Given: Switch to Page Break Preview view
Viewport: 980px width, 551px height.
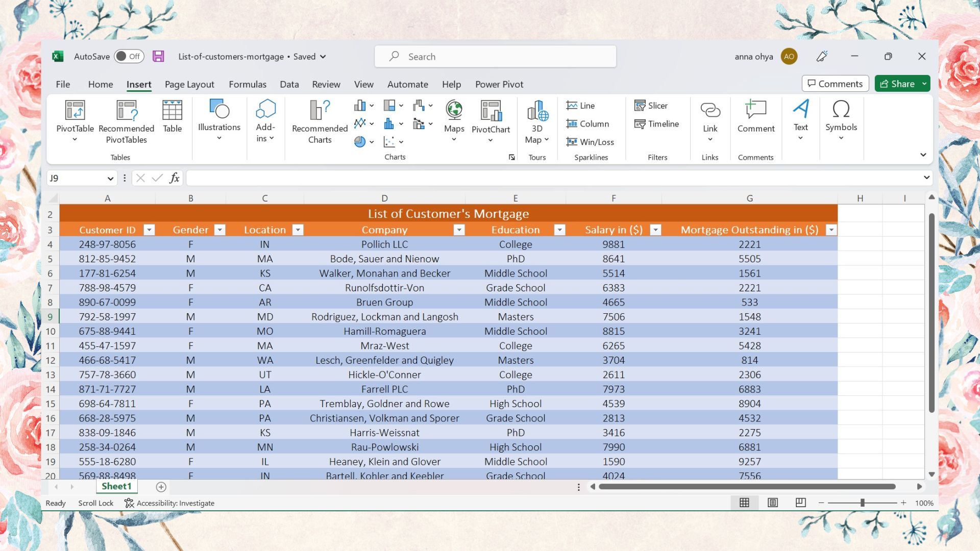Looking at the screenshot, I should pos(800,503).
